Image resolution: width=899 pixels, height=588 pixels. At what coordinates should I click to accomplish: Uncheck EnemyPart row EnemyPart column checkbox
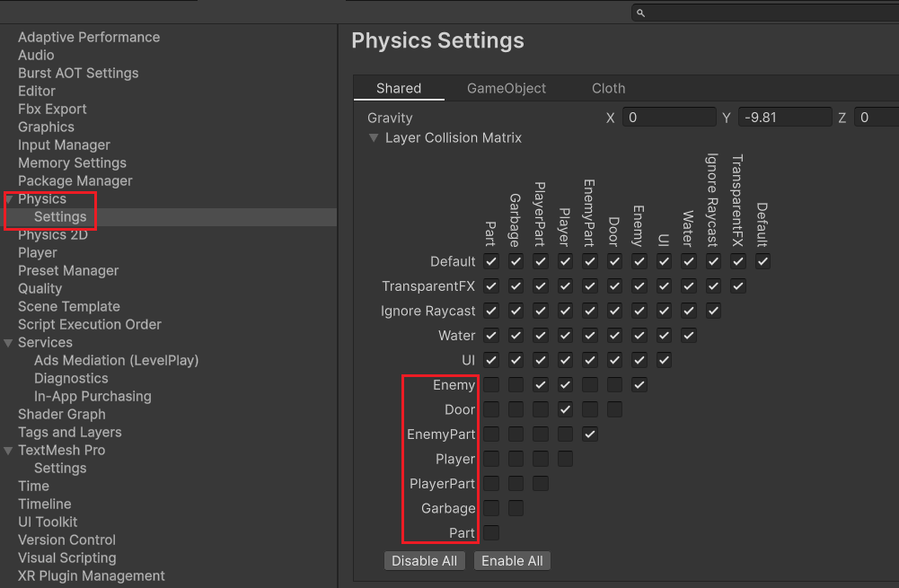click(590, 434)
